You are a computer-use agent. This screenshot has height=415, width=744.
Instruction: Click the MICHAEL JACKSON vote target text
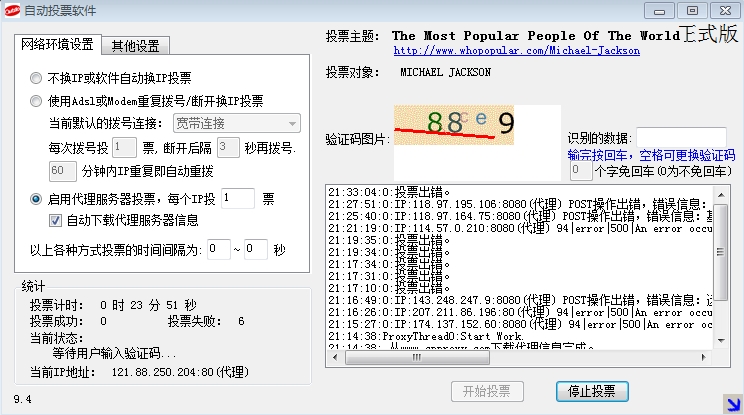click(445, 72)
